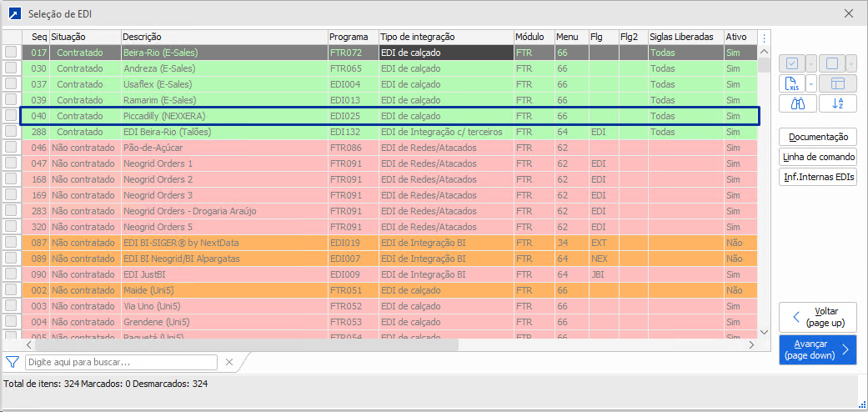This screenshot has height=412, width=868.
Task: Click the A-Z sort icon
Action: (837, 103)
